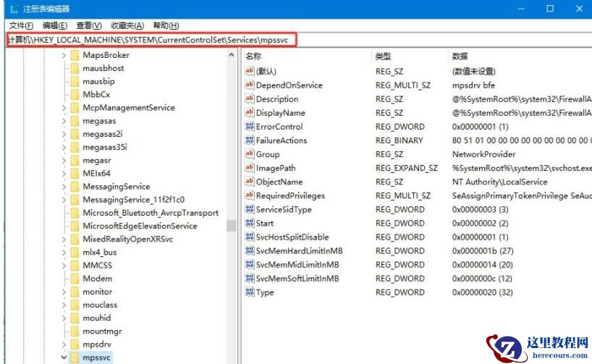Open the 文件(F) menu
This screenshot has height=364, width=592.
click(x=21, y=25)
